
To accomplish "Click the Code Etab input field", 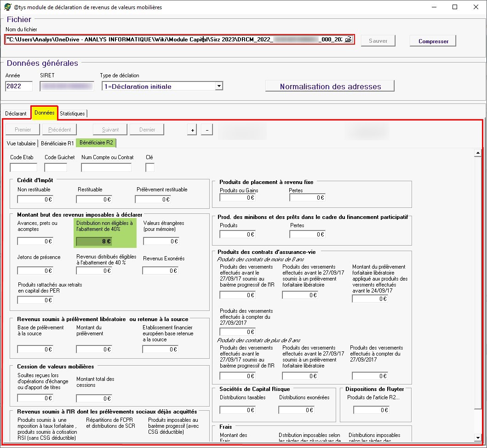I will 23,167.
